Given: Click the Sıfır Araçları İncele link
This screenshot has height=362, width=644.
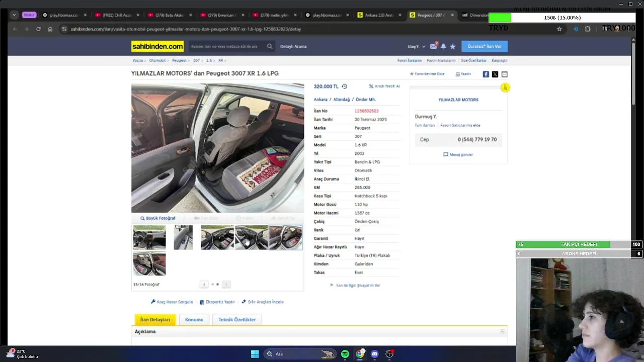Looking at the screenshot, I should pos(263,302).
